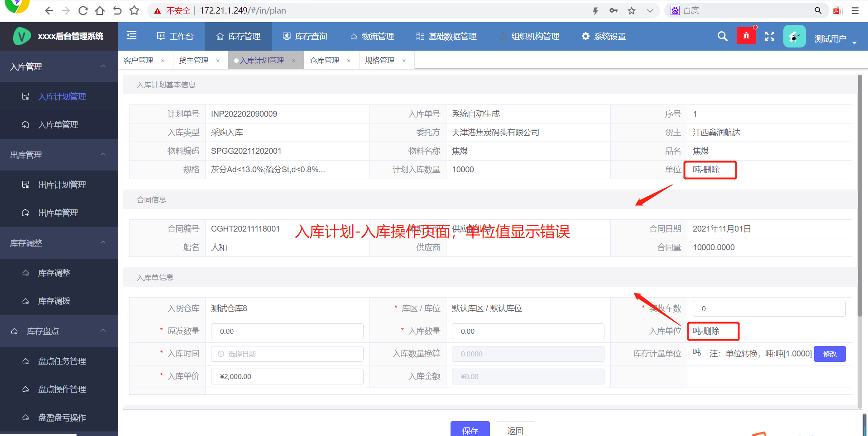The image size is (868, 436).
Task: Open 盘点操作管理 in sidebar
Action: tap(59, 389)
